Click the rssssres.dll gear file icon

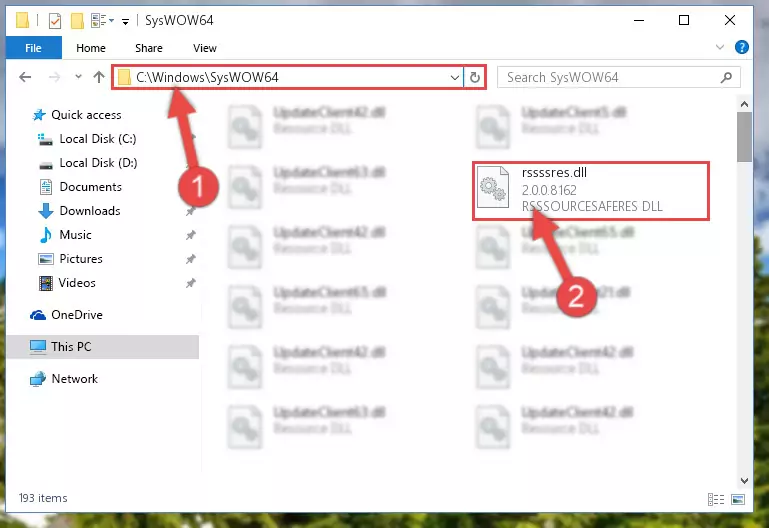pos(493,187)
